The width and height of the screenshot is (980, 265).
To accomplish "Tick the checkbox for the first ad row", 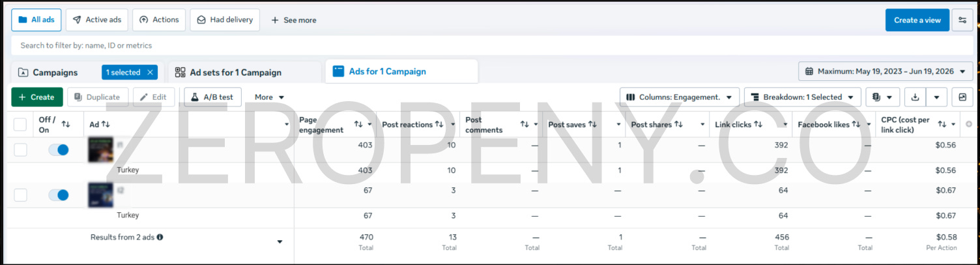I will coord(20,150).
